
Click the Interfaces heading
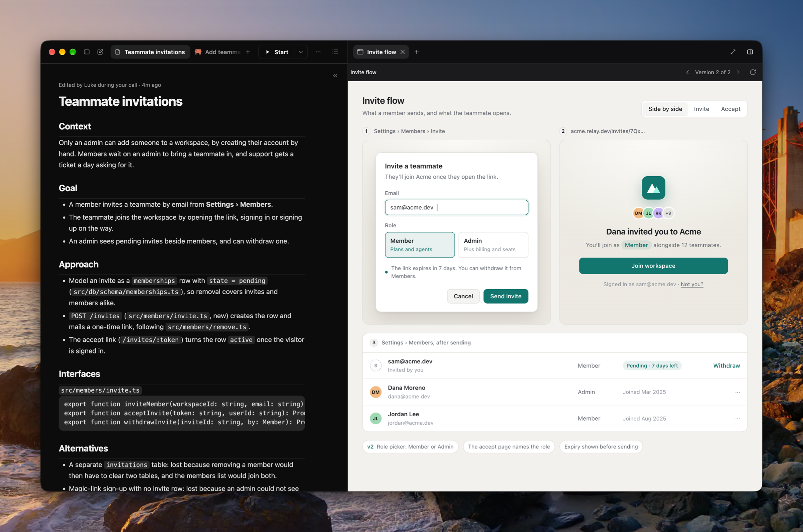pyautogui.click(x=79, y=374)
